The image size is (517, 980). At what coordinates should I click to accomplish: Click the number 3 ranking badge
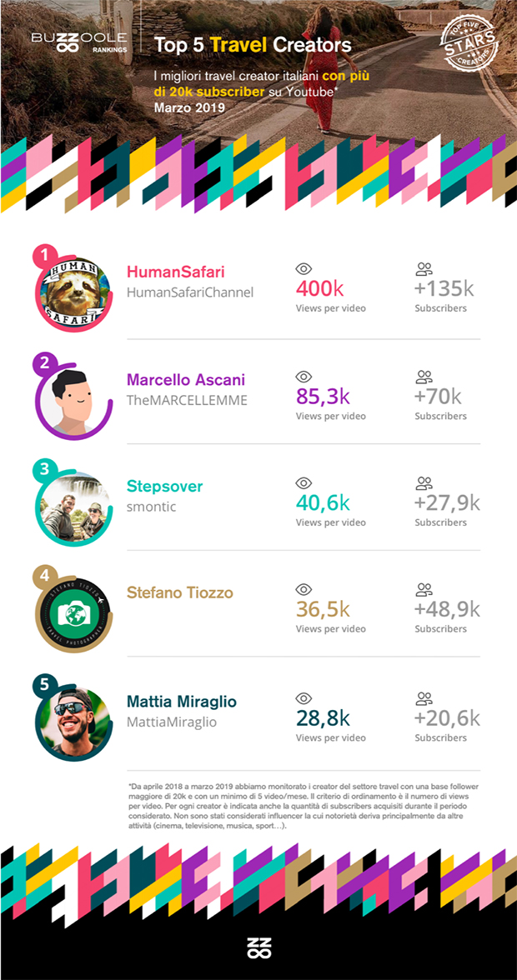[x=44, y=469]
